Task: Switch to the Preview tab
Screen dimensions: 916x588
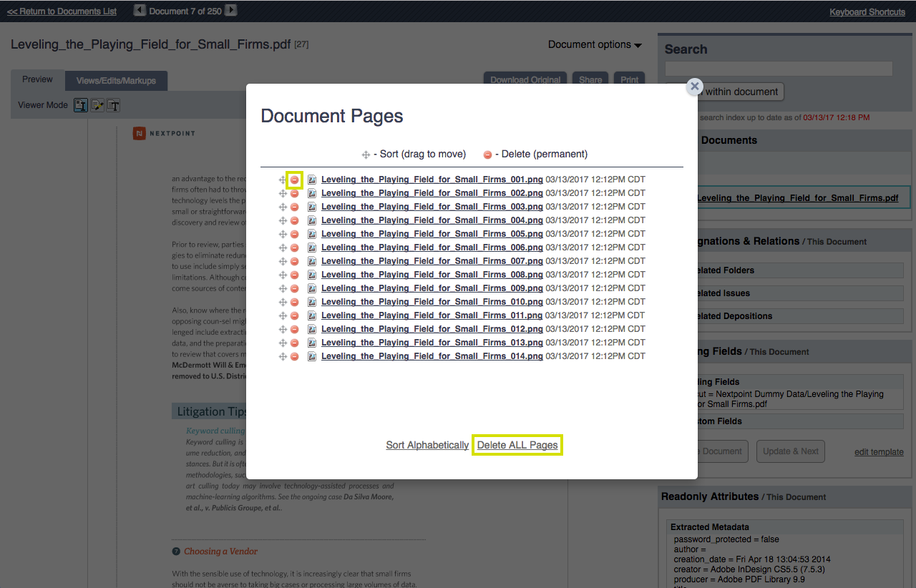Action: (37, 79)
